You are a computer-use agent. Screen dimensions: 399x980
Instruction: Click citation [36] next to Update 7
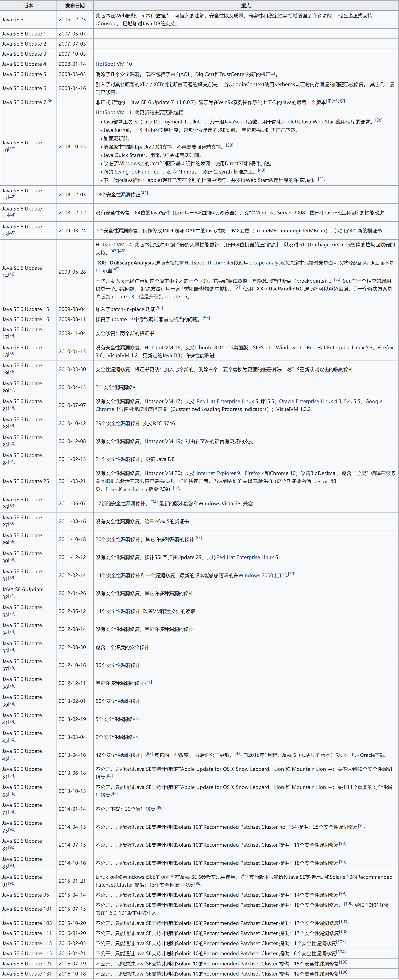click(x=50, y=101)
